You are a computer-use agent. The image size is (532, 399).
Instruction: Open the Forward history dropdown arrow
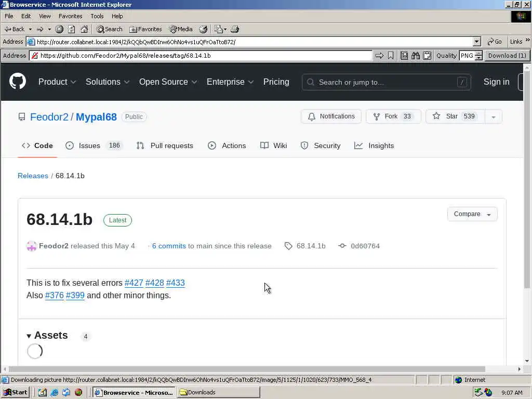coord(49,29)
